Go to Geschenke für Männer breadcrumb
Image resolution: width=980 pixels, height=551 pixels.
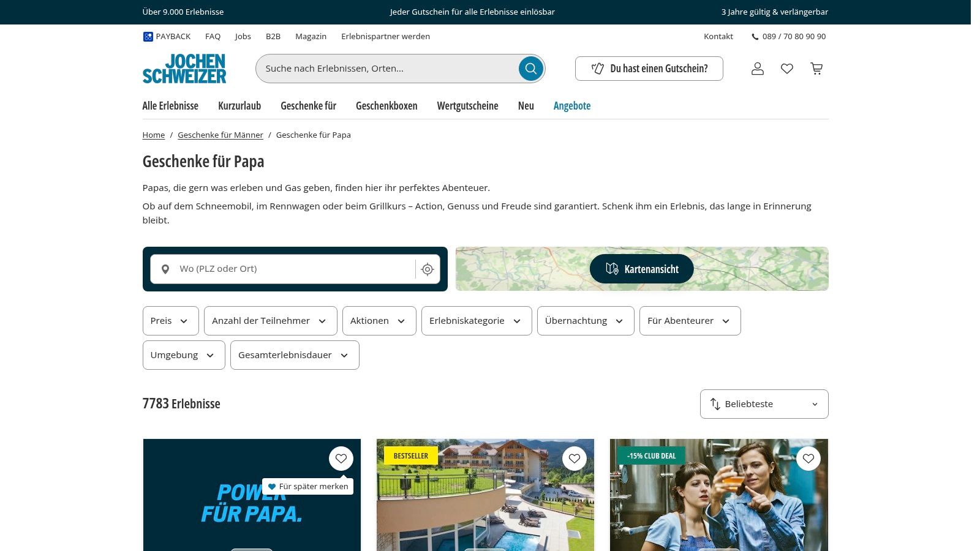221,135
